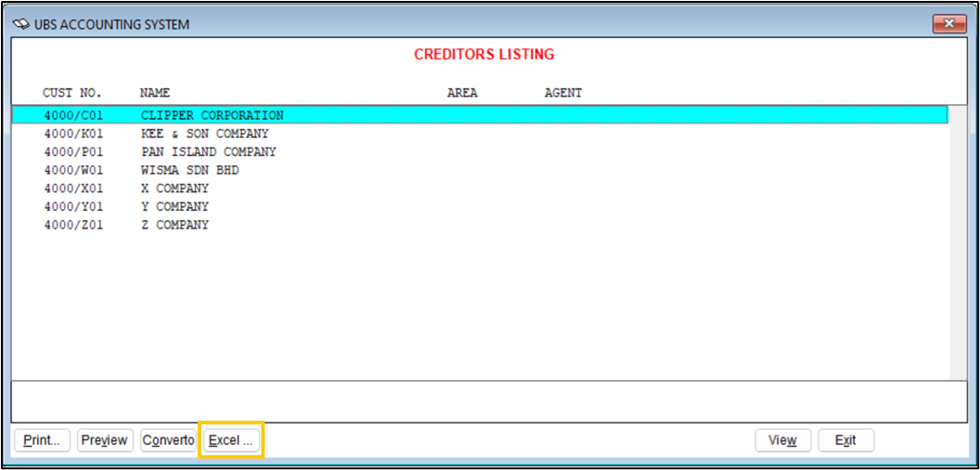Click the AREA column header
Screen dimensions: 980x470
tap(462, 93)
